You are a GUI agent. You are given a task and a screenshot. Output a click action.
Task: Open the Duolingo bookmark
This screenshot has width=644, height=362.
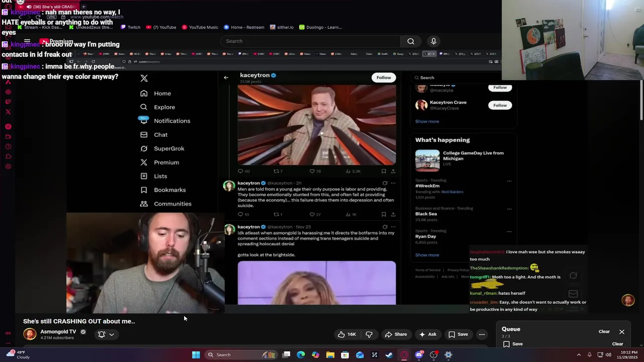tap(320, 27)
